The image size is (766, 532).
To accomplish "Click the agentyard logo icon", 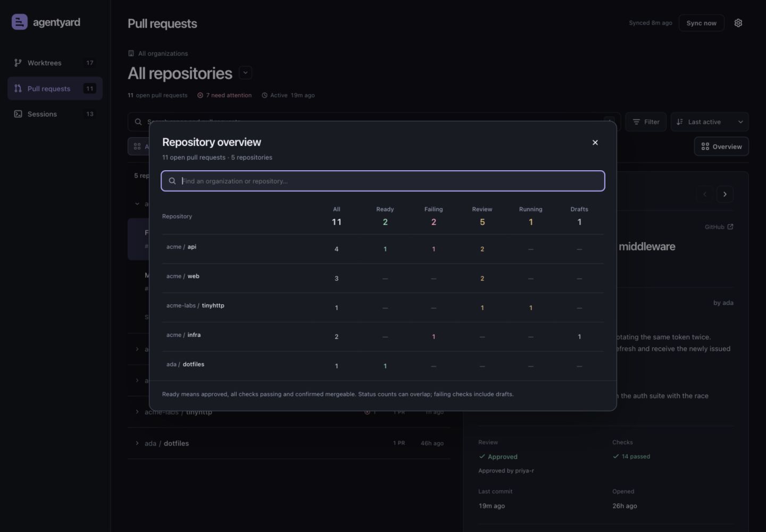I will pyautogui.click(x=20, y=22).
